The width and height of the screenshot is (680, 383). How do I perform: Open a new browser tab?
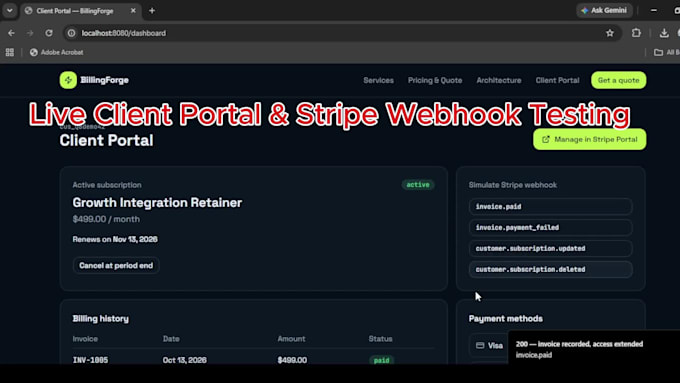point(152,10)
